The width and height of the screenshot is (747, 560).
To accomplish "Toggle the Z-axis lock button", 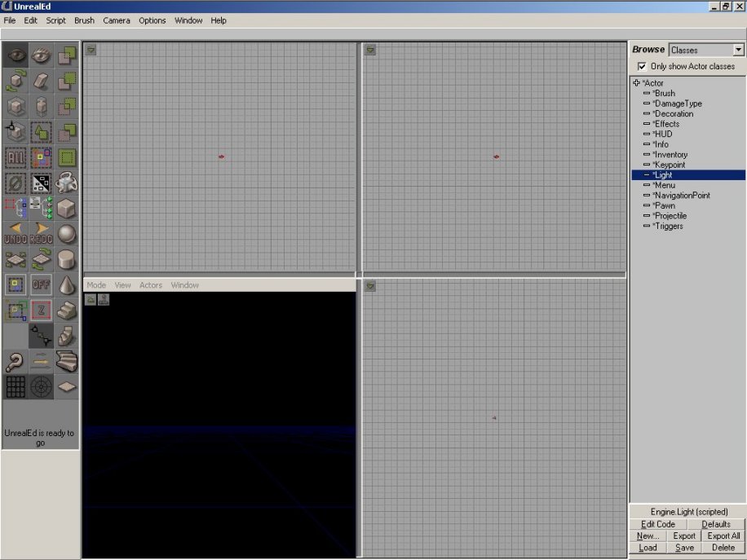I will 41,311.
